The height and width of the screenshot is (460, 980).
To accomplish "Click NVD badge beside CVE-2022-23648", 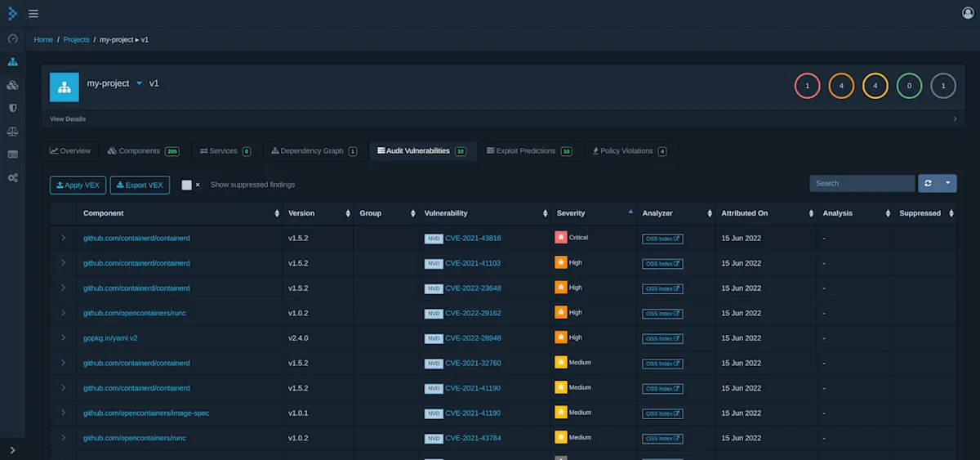I will pos(434,288).
